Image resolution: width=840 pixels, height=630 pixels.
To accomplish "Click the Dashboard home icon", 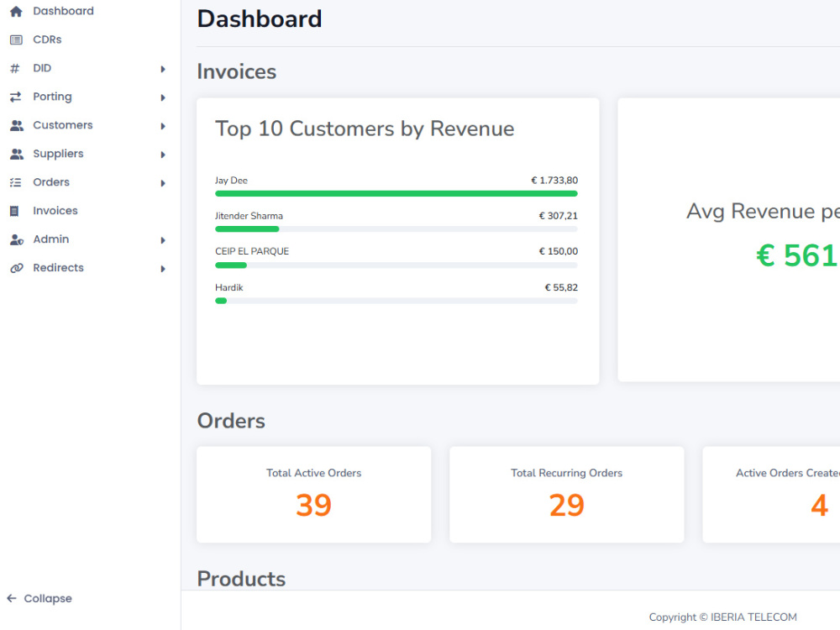I will click(16, 11).
